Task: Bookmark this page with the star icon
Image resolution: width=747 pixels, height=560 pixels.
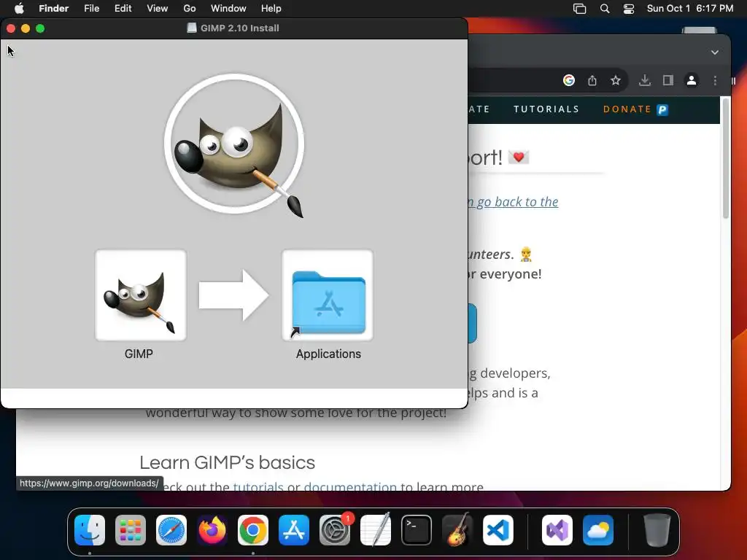Action: pos(616,80)
